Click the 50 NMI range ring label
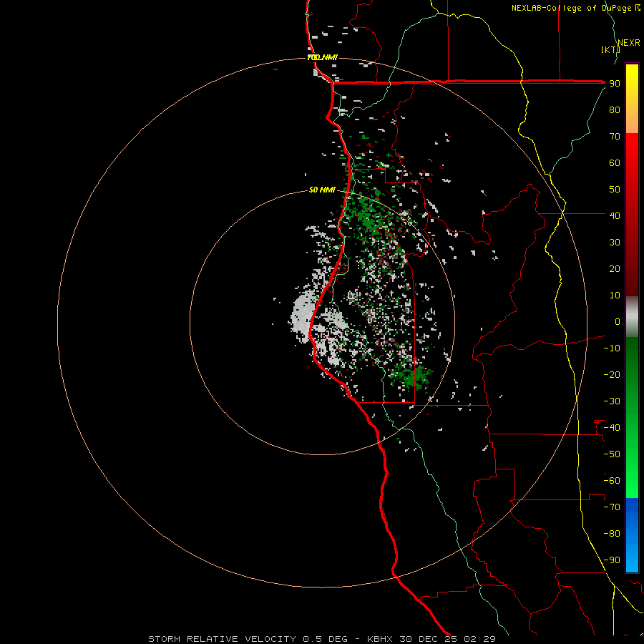Screen dimensions: 644x644 pyautogui.click(x=323, y=190)
